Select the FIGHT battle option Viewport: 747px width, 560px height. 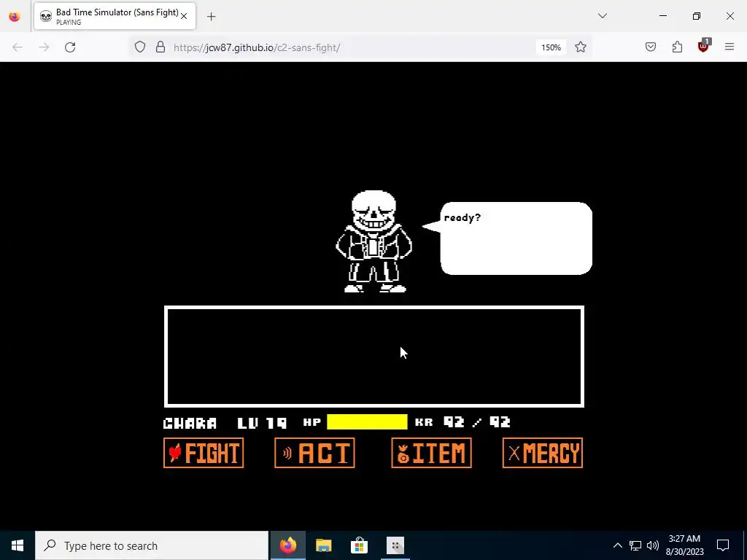[x=204, y=453]
